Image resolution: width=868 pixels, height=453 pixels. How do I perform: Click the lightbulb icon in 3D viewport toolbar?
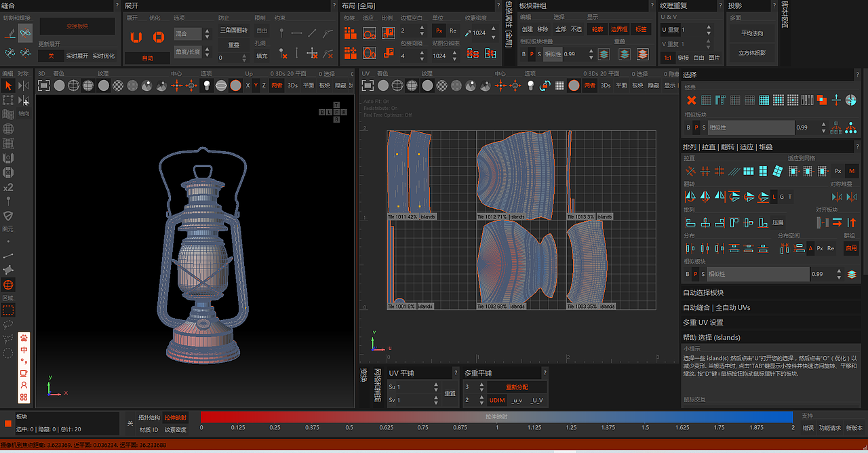coord(208,85)
